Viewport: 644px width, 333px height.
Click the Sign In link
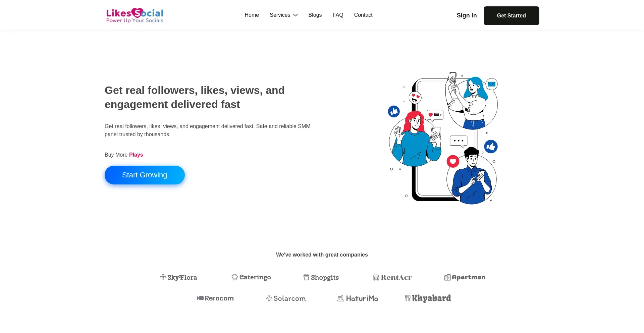tap(467, 15)
